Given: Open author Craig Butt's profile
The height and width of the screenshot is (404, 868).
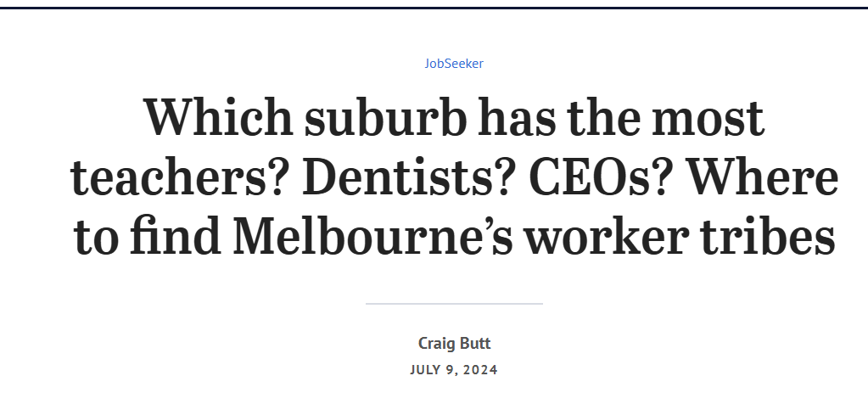Looking at the screenshot, I should pyautogui.click(x=454, y=343).
